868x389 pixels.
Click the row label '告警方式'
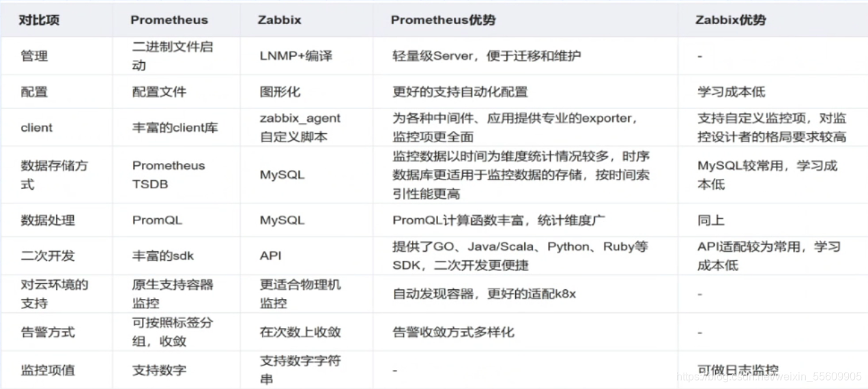pyautogui.click(x=48, y=332)
